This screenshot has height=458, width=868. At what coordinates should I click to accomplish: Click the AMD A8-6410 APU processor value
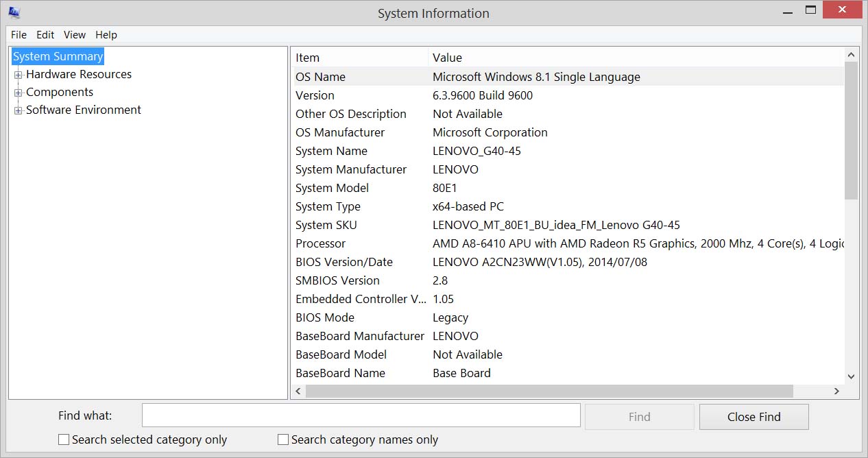(638, 243)
